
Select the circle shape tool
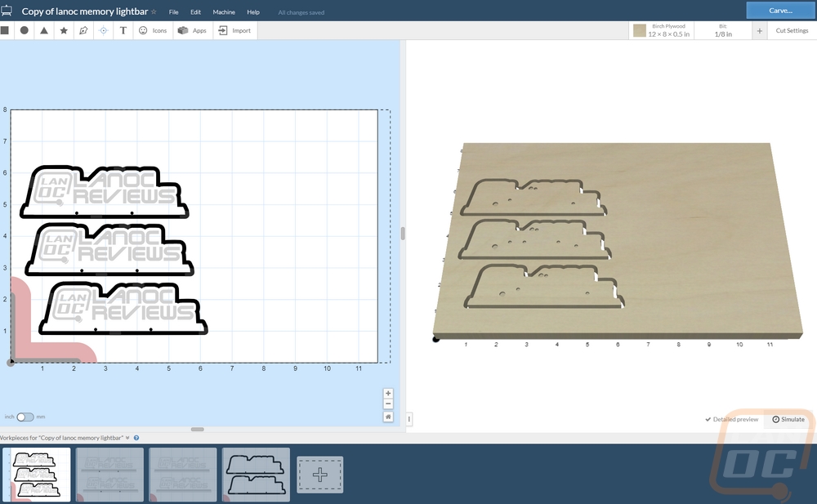click(x=24, y=30)
